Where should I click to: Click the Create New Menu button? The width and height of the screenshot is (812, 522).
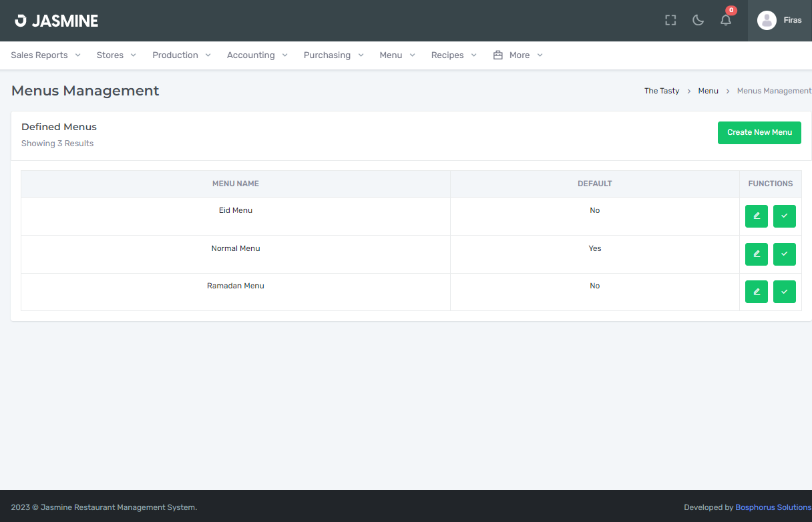pyautogui.click(x=759, y=132)
